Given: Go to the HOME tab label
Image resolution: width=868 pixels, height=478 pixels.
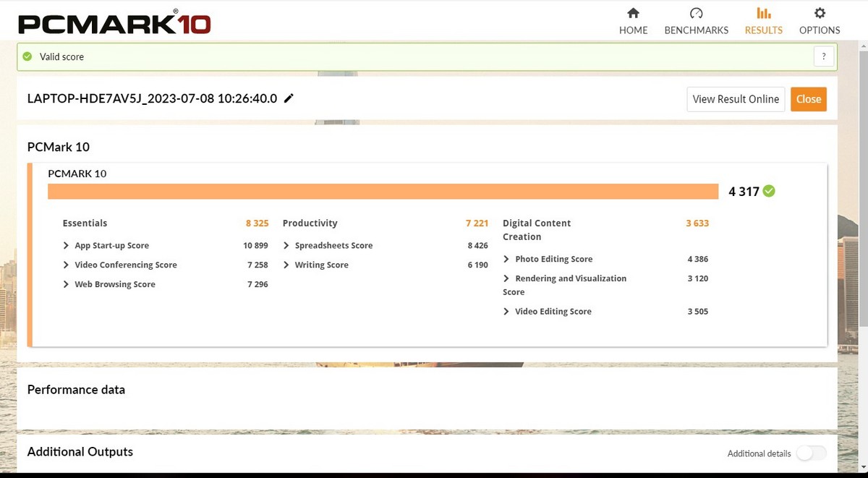Looking at the screenshot, I should (x=633, y=30).
